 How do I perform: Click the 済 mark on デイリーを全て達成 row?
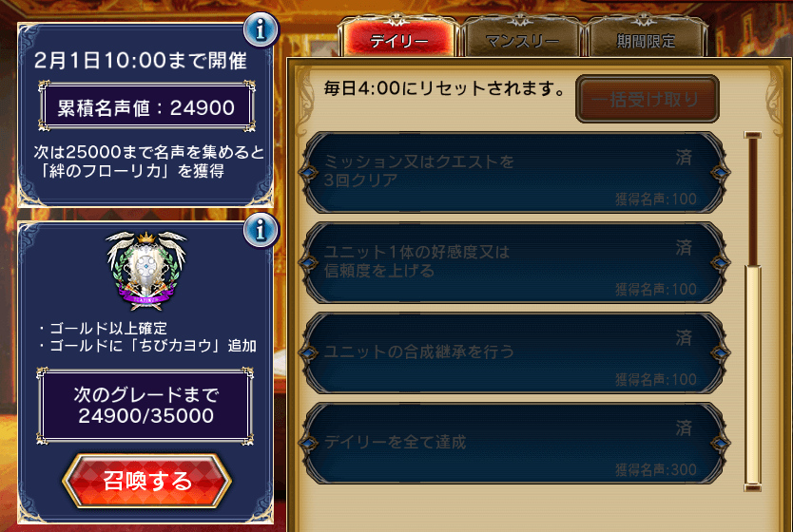684,427
